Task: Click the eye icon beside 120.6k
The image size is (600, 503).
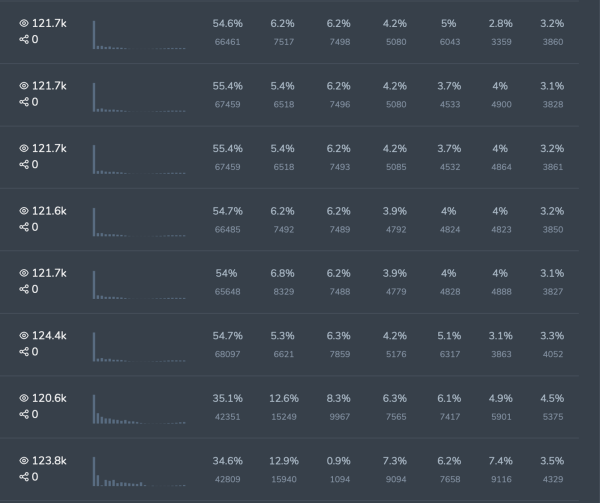Action: 25,398
